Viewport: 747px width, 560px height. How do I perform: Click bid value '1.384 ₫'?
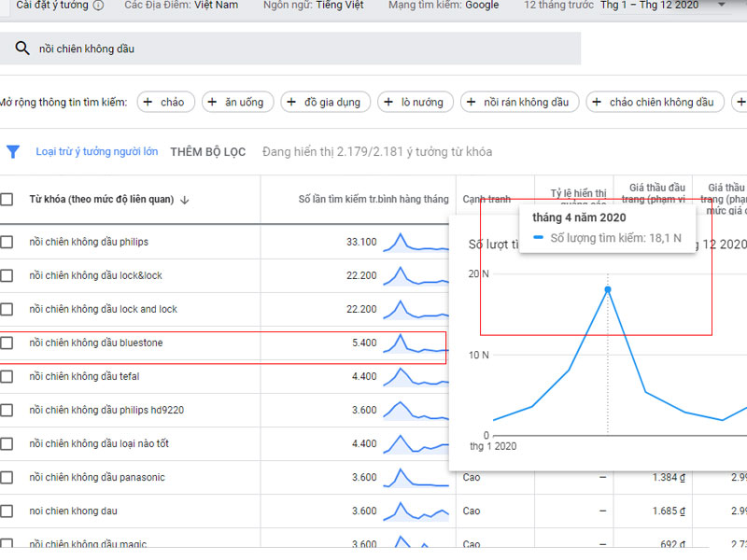point(669,477)
